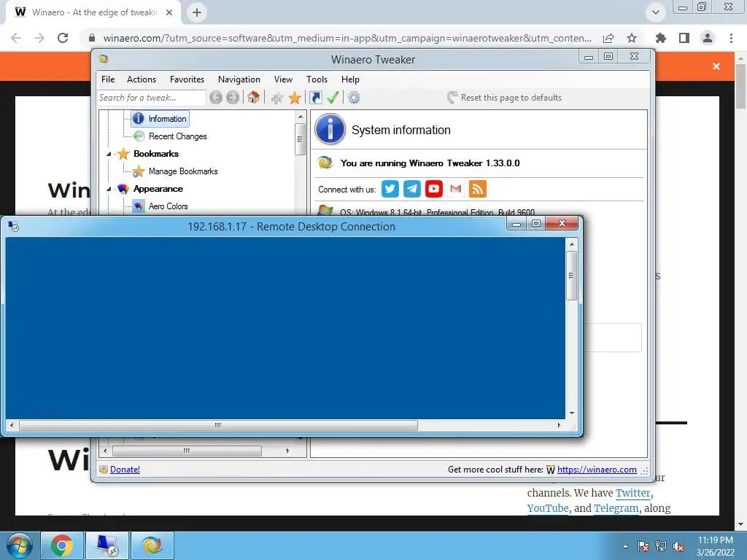Open Chrome tab search dropdown
The image size is (747, 560).
tap(656, 12)
